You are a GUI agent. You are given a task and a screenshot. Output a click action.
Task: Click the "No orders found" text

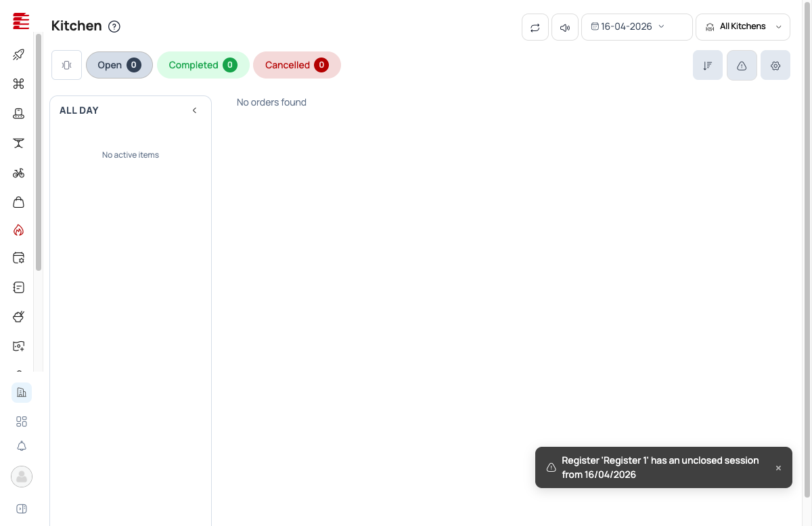271,102
